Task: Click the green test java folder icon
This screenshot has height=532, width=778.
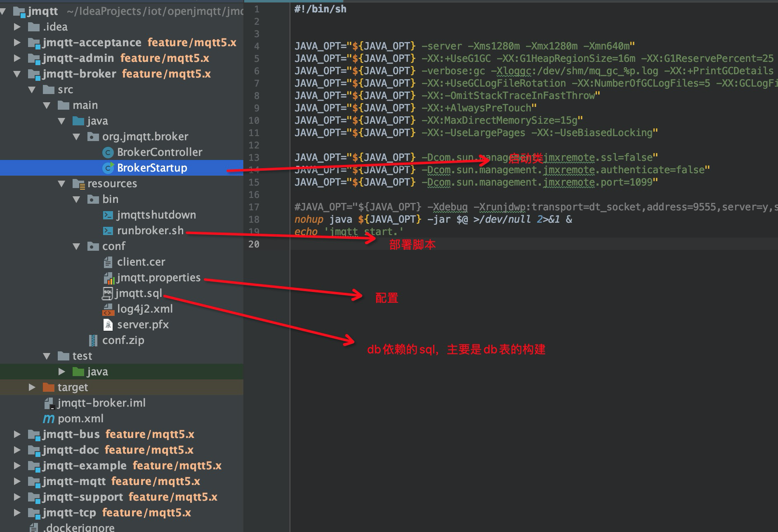Action: [x=78, y=372]
